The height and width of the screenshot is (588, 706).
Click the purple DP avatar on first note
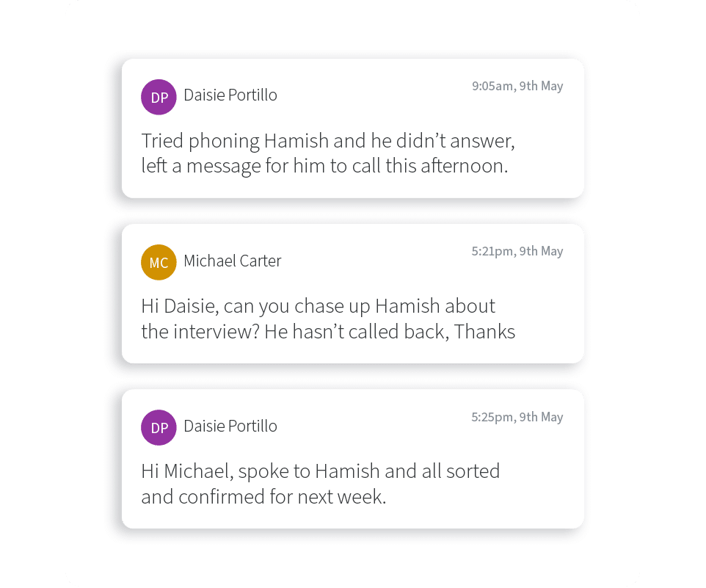coord(159,97)
